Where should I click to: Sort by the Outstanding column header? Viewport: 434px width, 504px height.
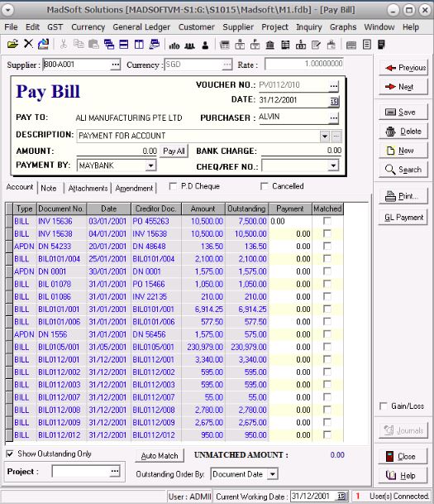pos(246,209)
